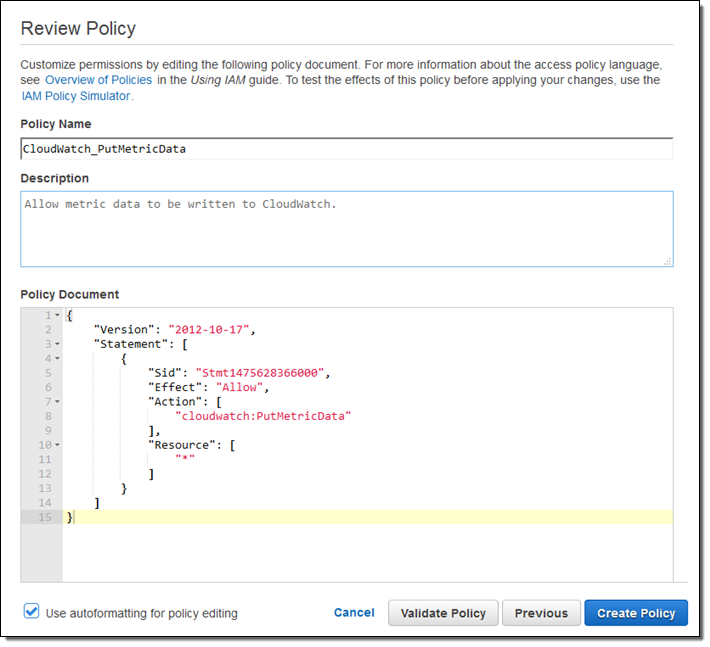Focus the Description text area

click(x=346, y=229)
